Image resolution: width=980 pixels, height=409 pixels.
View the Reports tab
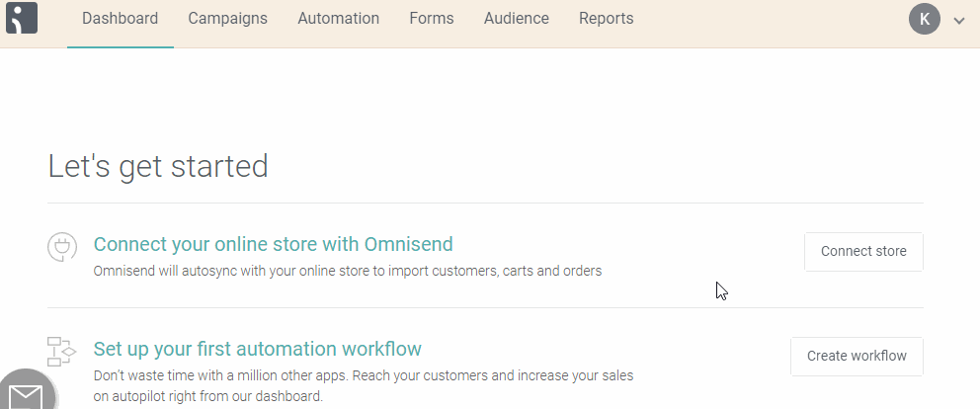coord(606,19)
